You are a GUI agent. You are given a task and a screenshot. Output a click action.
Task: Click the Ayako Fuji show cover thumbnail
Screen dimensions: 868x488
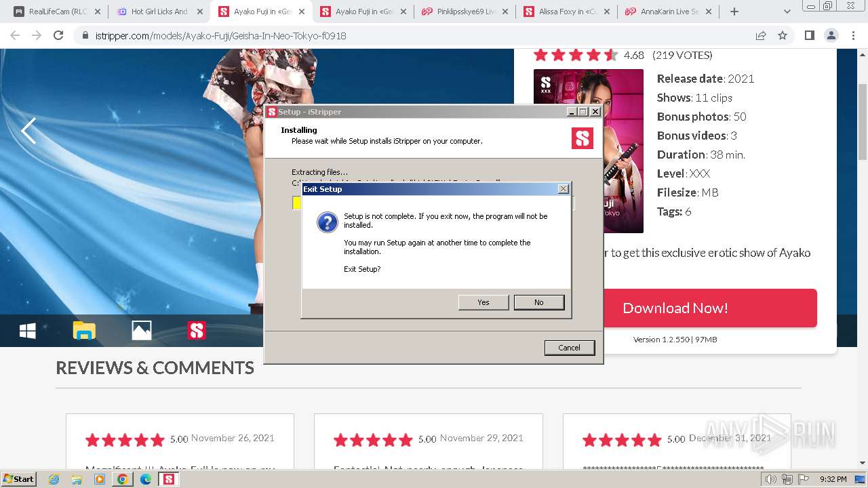point(589,151)
